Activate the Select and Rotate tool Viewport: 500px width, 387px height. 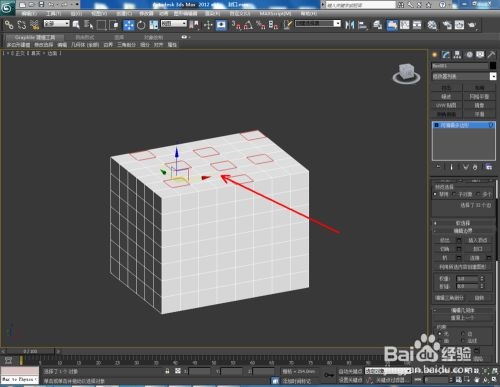click(141, 25)
